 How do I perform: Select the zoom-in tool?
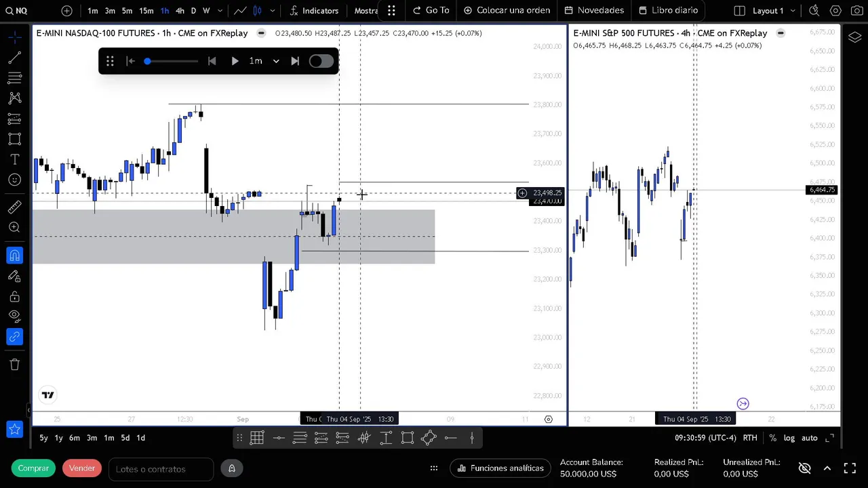point(14,228)
